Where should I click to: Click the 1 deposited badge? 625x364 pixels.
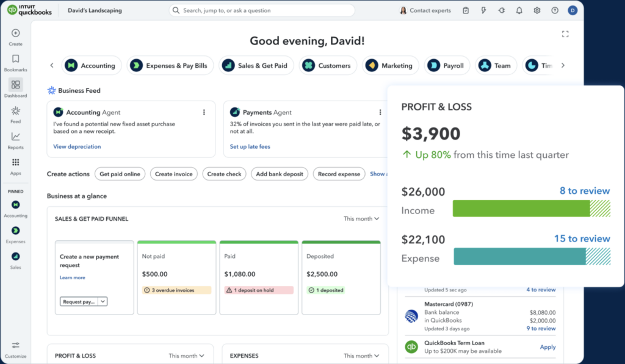coord(326,290)
